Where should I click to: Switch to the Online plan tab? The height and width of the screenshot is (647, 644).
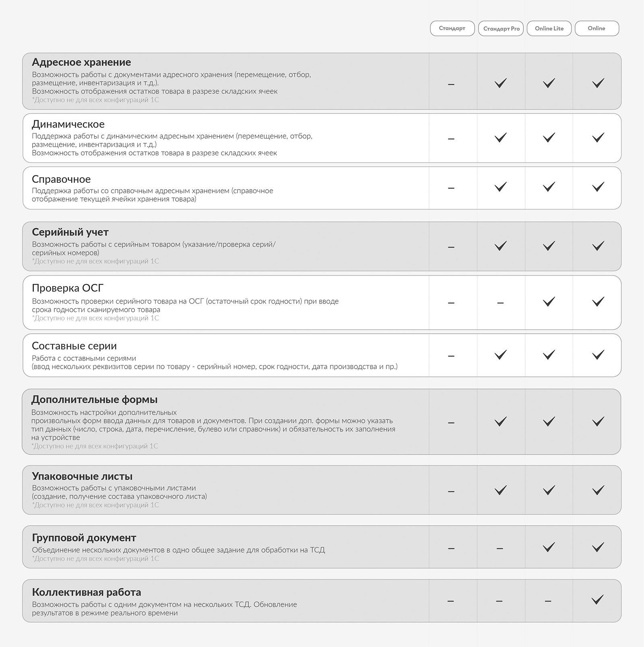click(597, 28)
